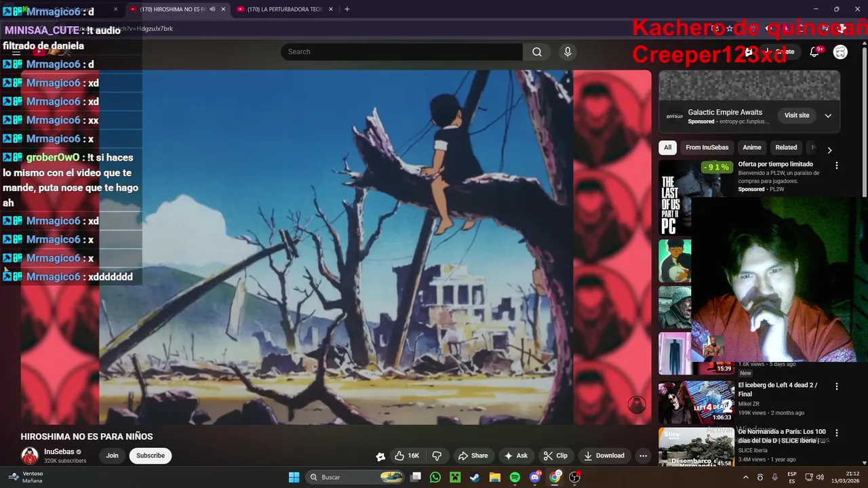
Task: Click Galactic Empire Awaits ad title
Action: point(725,113)
